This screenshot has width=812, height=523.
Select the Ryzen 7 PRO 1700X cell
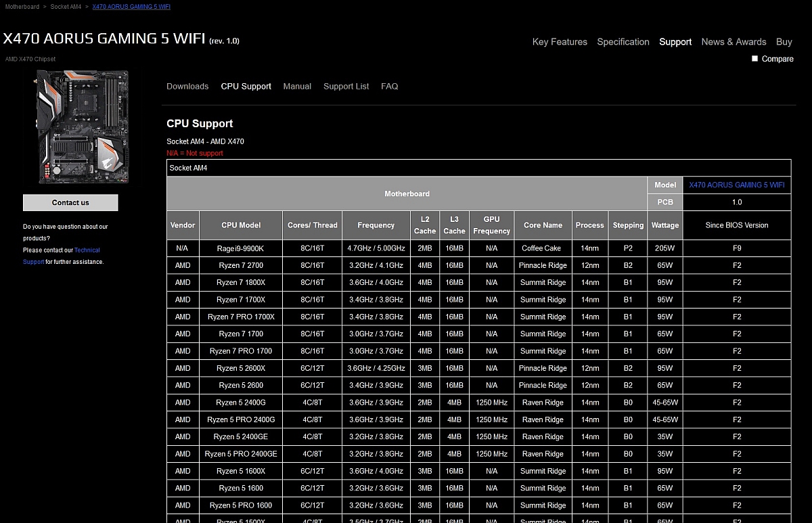tap(241, 317)
